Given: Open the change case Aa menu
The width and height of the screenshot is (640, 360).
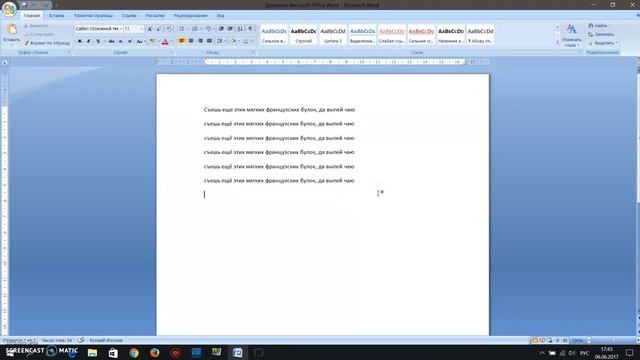Looking at the screenshot, I should pyautogui.click(x=140, y=41).
